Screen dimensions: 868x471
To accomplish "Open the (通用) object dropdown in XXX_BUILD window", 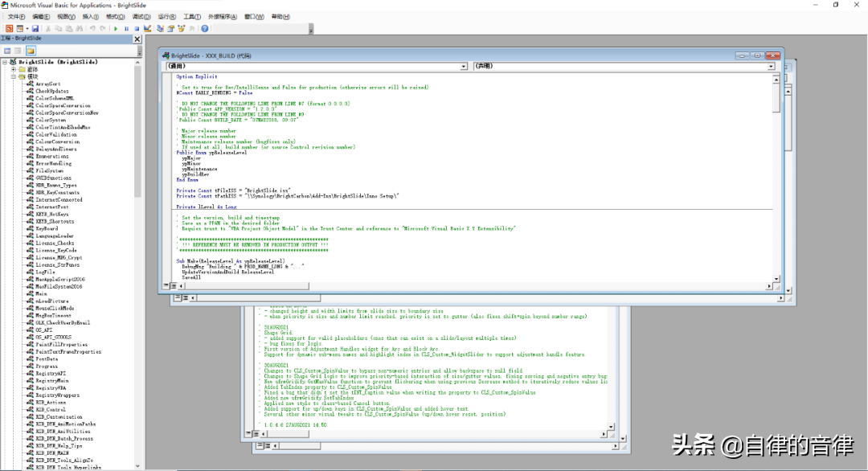I will pyautogui.click(x=464, y=67).
